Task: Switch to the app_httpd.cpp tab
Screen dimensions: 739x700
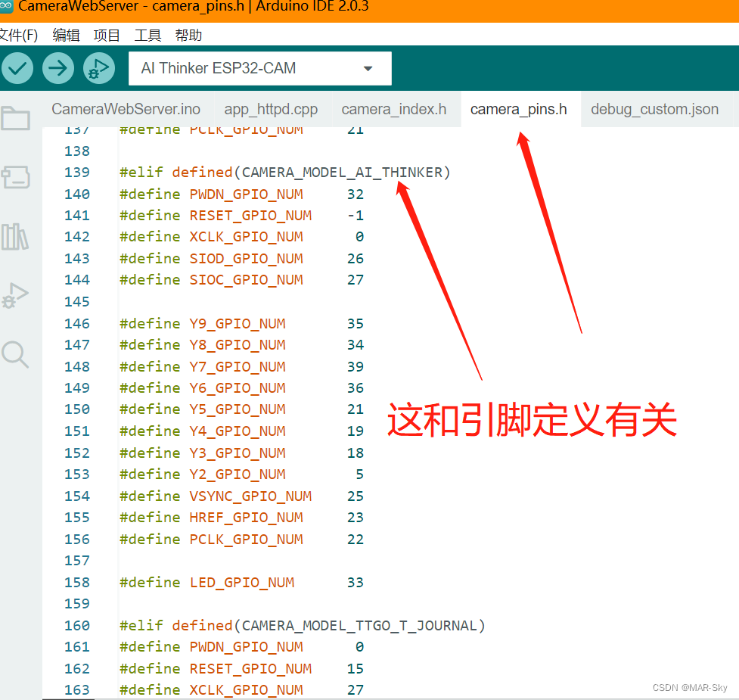Action: 271,110
